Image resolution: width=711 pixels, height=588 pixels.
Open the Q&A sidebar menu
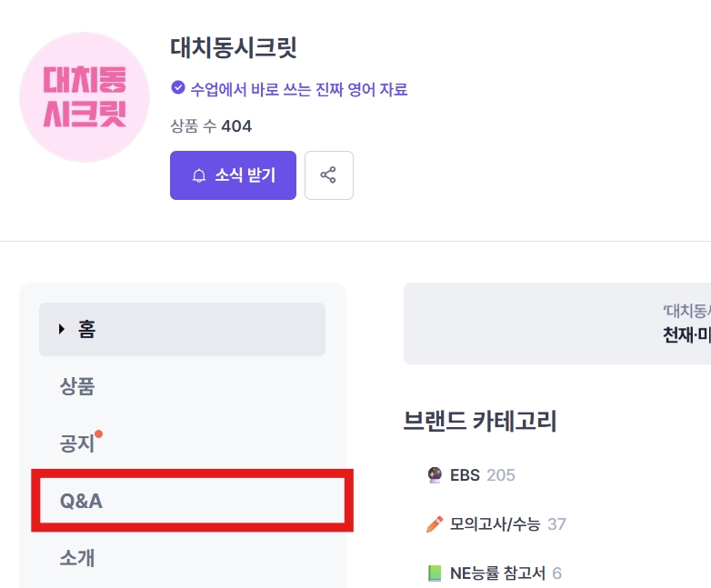81,500
